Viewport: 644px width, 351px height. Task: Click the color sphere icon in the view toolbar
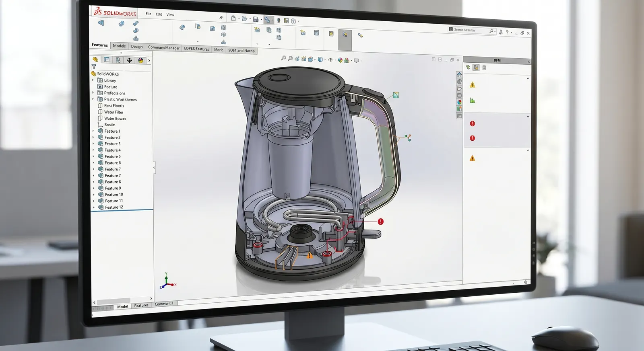340,60
